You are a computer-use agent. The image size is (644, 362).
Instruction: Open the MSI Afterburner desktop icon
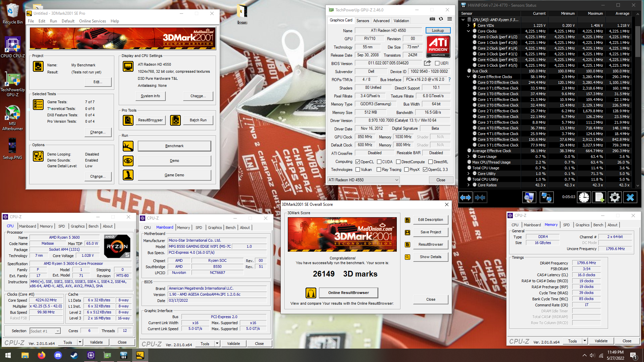[12, 118]
